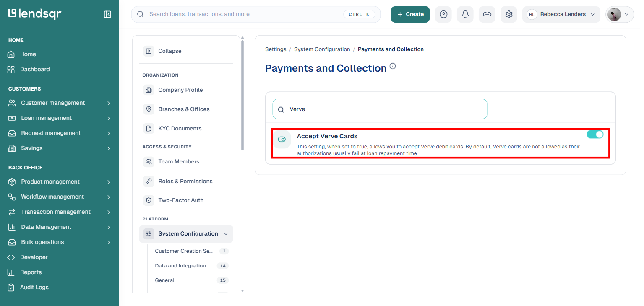Click the eye icon beside Accept Verve Cards
Viewport: 644px width, 306px height.
point(282,140)
